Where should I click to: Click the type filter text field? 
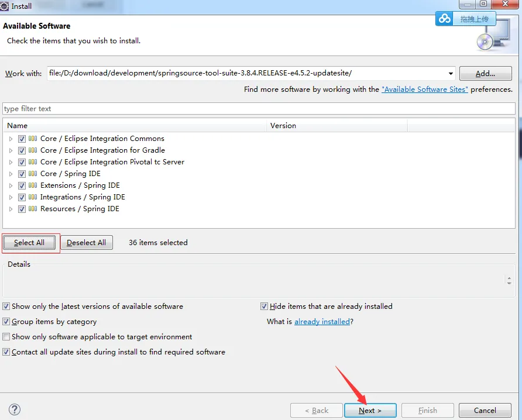(259, 108)
